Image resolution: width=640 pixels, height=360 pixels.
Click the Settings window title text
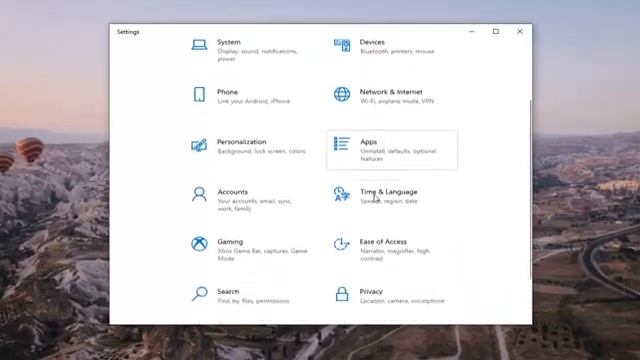[x=128, y=32]
